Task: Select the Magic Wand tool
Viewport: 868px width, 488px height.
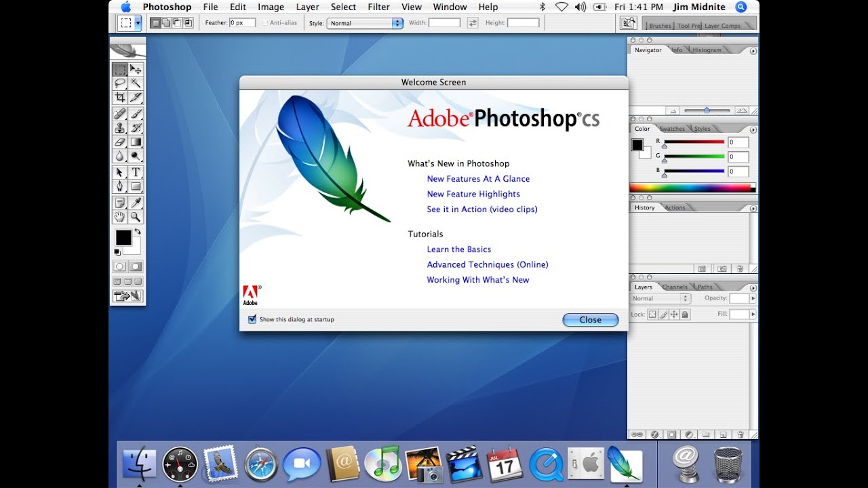Action: (x=136, y=83)
